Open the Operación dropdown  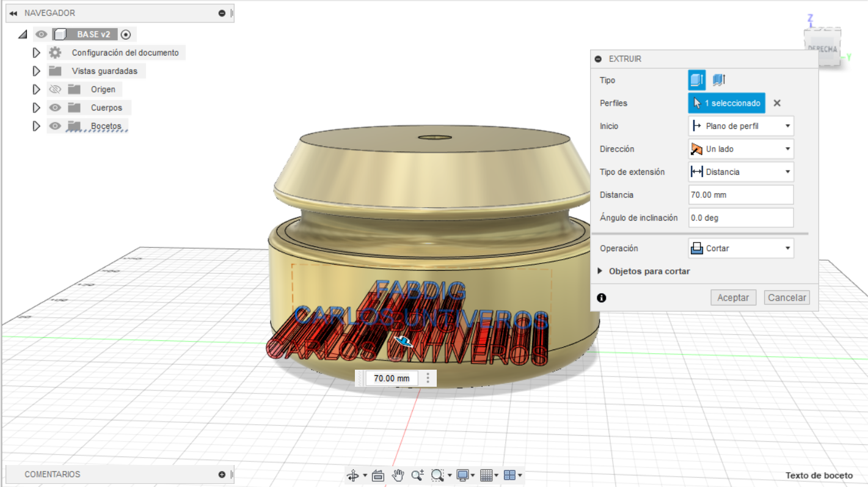pos(741,248)
